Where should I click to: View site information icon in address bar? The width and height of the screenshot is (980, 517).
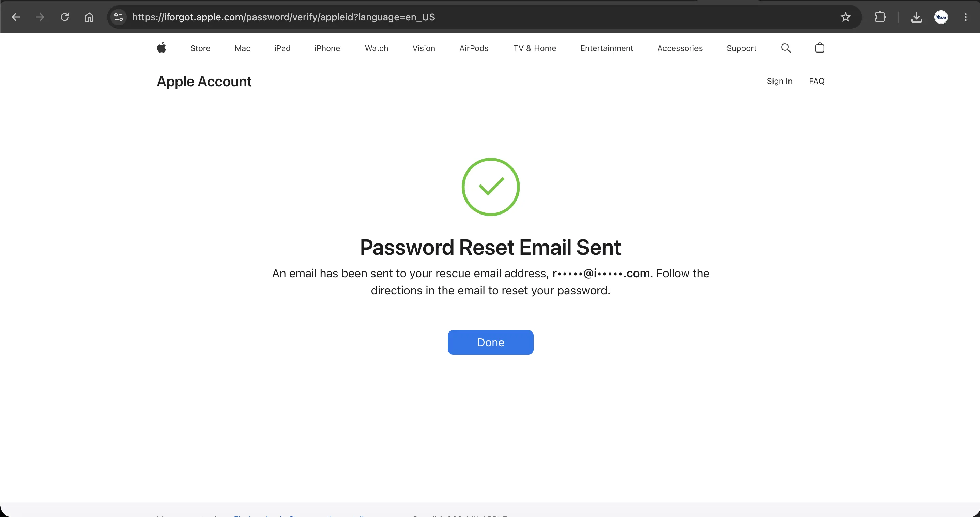click(x=119, y=17)
